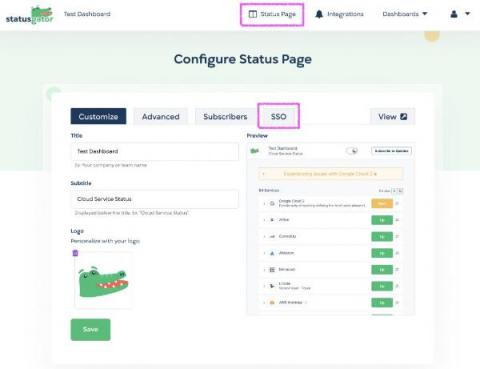
Task: Click the green Up badge on Atlassian row
Action: click(382, 253)
